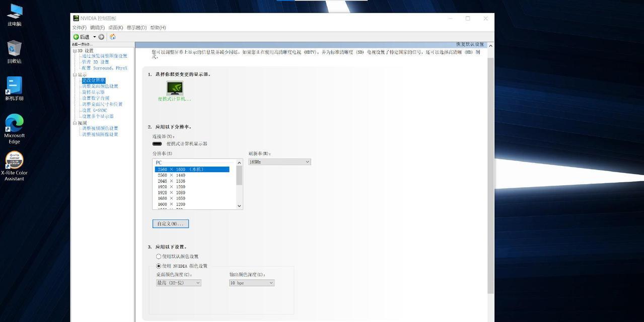Open 调整桌面颜色设置 tree item
The width and height of the screenshot is (644, 322).
click(x=100, y=86)
